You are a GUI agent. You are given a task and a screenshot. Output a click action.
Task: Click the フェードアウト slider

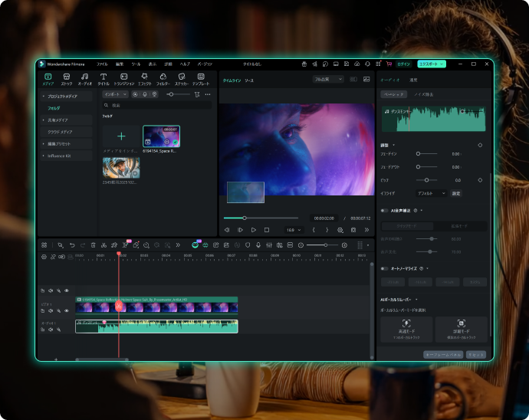tap(426, 166)
